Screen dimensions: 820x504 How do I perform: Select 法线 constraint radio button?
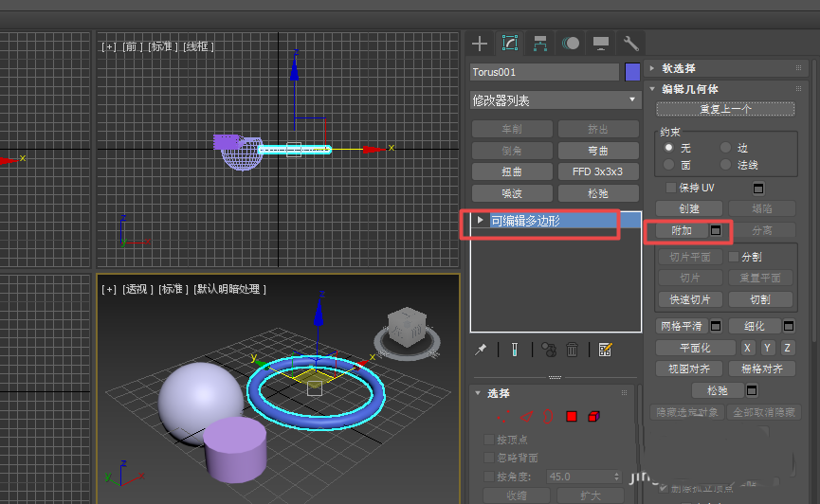[x=725, y=164]
